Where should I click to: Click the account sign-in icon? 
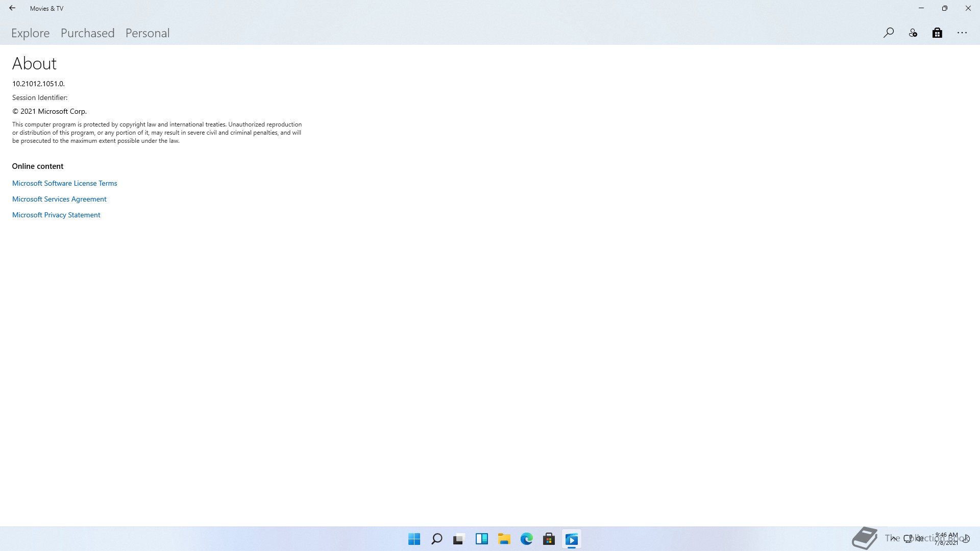(913, 33)
